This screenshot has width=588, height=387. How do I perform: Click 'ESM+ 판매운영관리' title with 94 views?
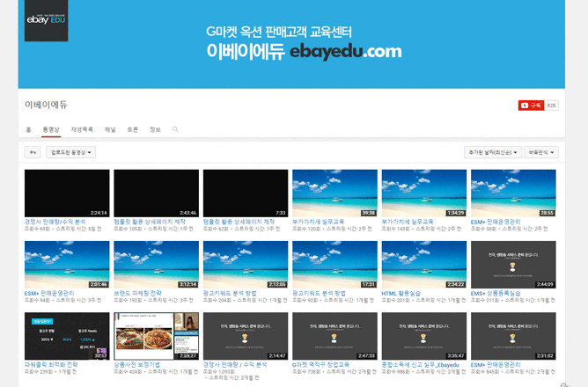(x=49, y=293)
